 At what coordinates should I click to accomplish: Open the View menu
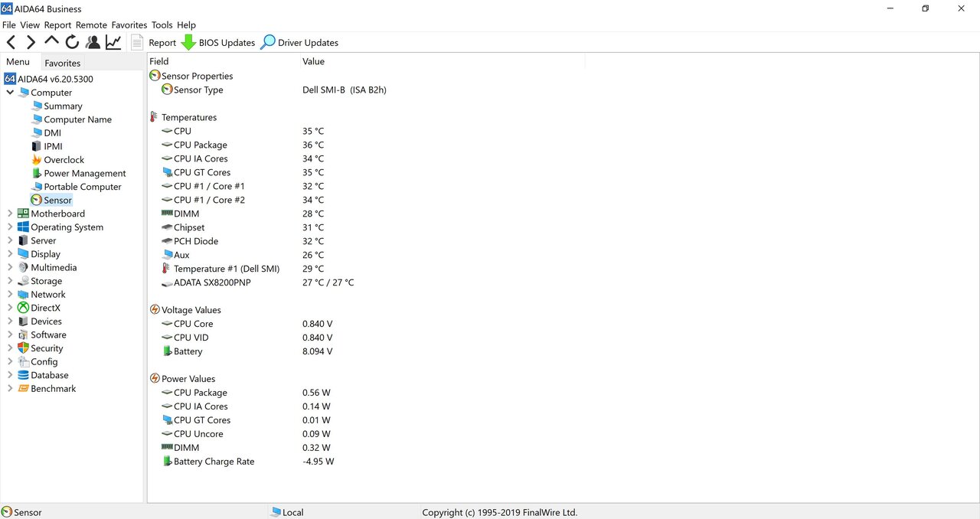30,25
